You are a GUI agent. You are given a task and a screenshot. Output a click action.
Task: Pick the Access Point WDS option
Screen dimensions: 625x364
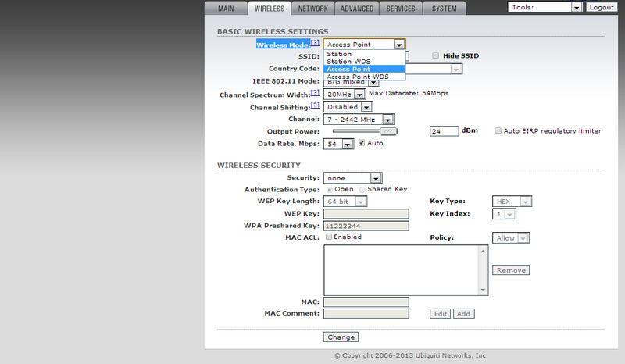click(x=358, y=77)
